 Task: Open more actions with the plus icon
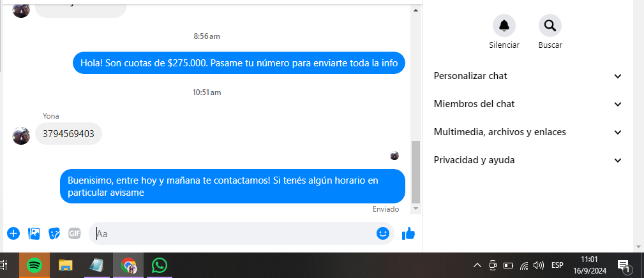[x=13, y=234]
